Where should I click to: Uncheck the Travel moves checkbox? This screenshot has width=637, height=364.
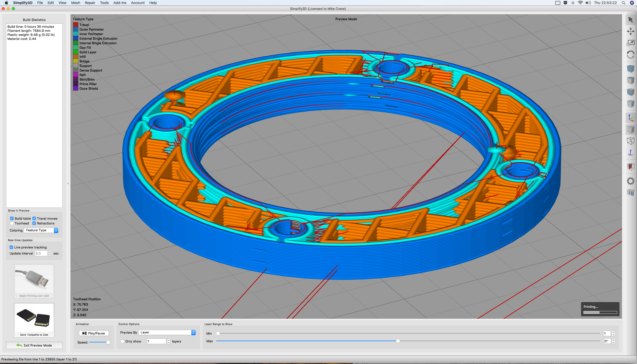point(34,218)
